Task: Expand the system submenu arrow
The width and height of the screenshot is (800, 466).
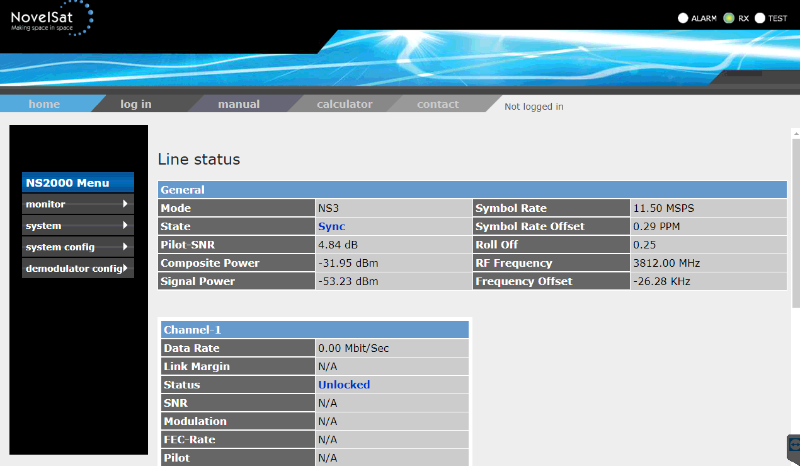Action: [125, 226]
